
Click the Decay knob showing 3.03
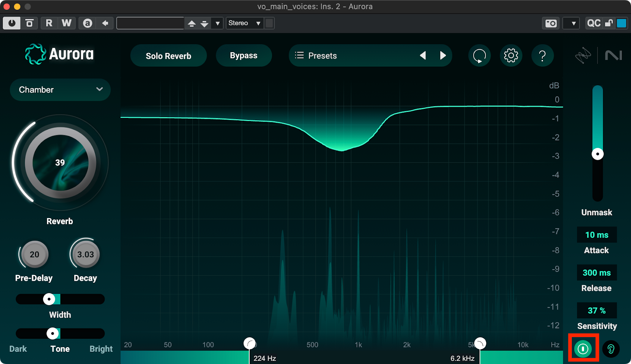click(x=85, y=254)
